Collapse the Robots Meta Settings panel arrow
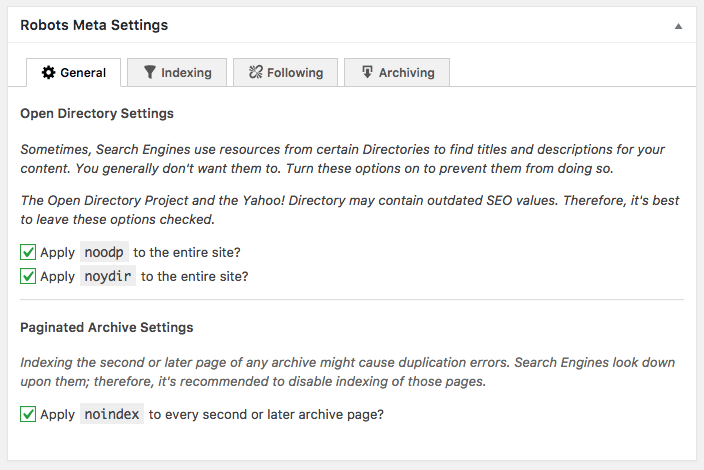The image size is (704, 470). (678, 26)
